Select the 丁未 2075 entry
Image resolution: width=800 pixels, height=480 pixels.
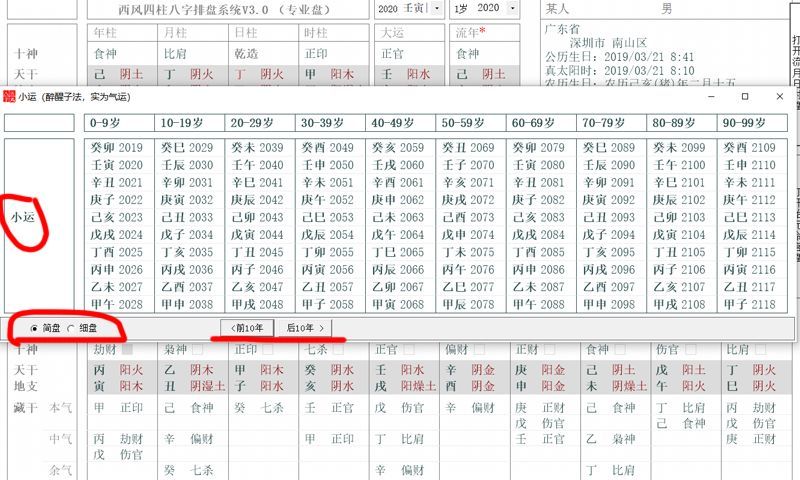click(468, 252)
